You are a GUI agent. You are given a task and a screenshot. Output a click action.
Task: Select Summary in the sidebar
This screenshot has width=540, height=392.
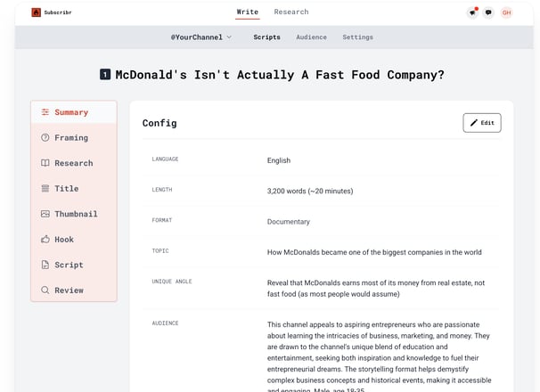pyautogui.click(x=74, y=112)
